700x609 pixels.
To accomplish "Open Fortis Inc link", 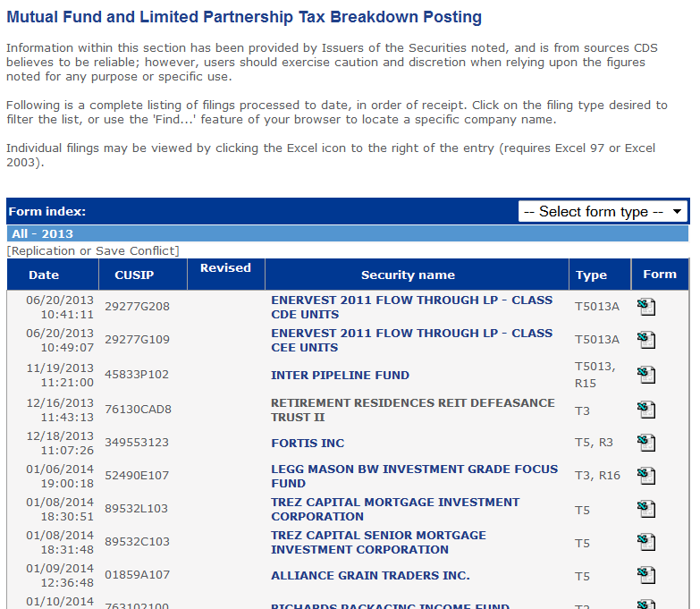I will click(x=308, y=443).
